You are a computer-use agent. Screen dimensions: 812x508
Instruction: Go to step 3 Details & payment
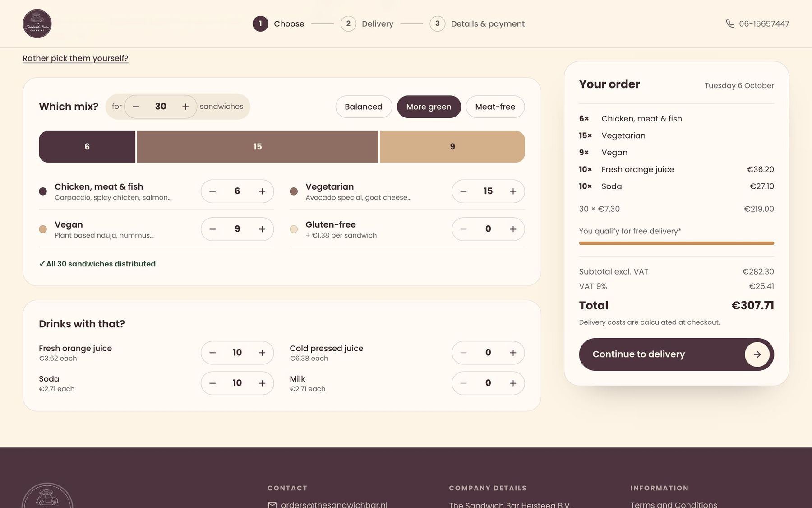point(477,23)
